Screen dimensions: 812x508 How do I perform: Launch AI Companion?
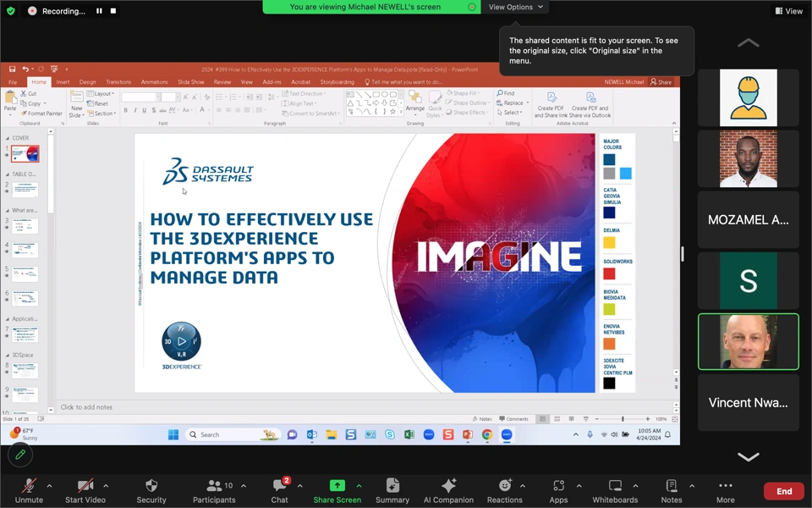(448, 491)
